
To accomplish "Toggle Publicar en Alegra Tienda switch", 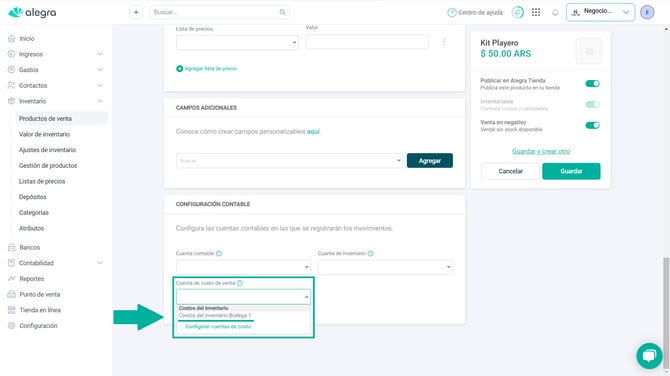I will click(x=592, y=83).
